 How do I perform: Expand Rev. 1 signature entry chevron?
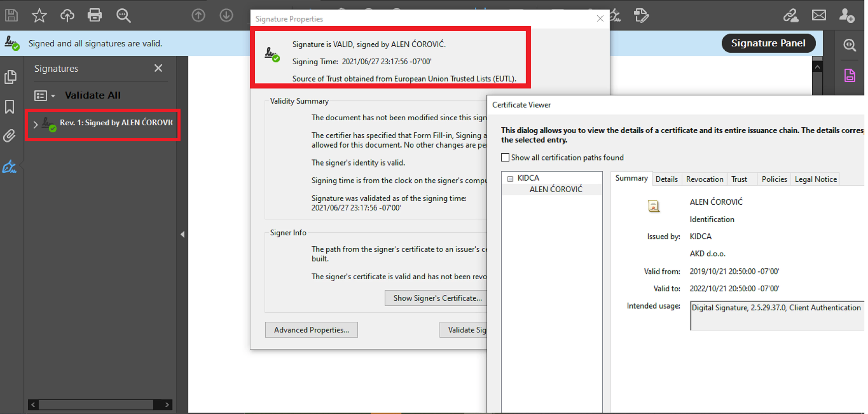(x=36, y=124)
